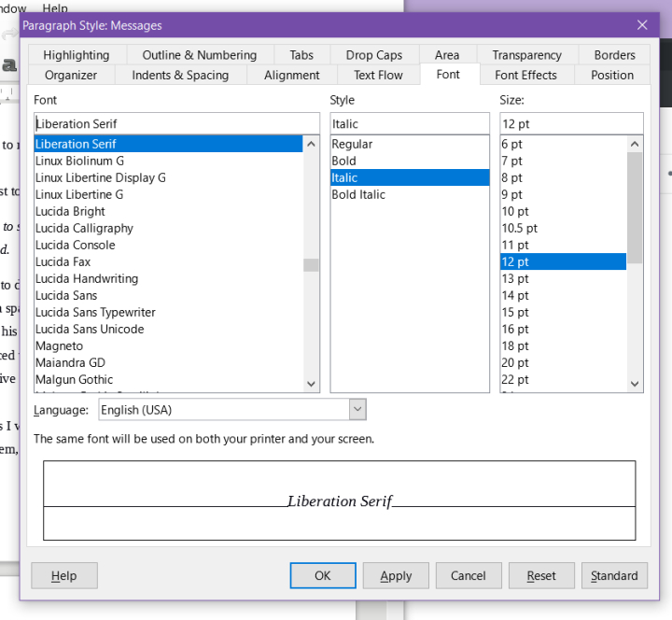Choose Lucida Calligraphy font
Screen dimensions: 672x620
coord(168,228)
